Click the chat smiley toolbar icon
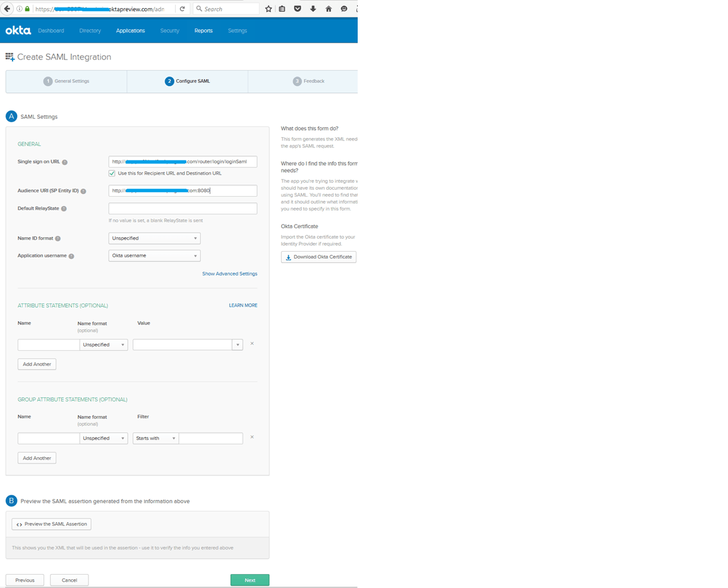 point(344,9)
